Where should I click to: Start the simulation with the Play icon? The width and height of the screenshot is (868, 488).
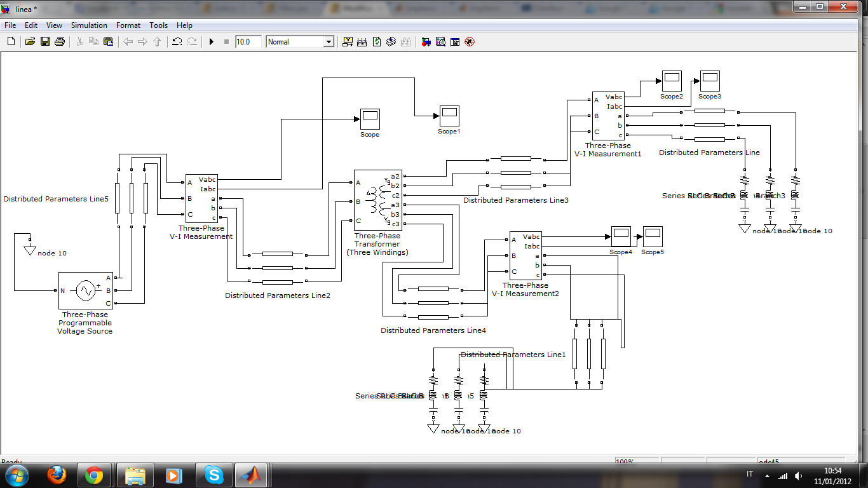click(x=212, y=41)
